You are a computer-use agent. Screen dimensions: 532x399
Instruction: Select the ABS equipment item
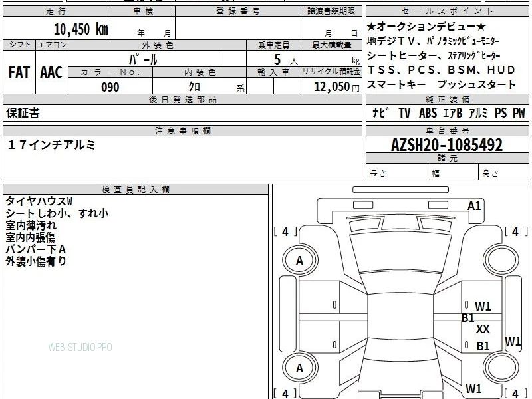pos(428,113)
